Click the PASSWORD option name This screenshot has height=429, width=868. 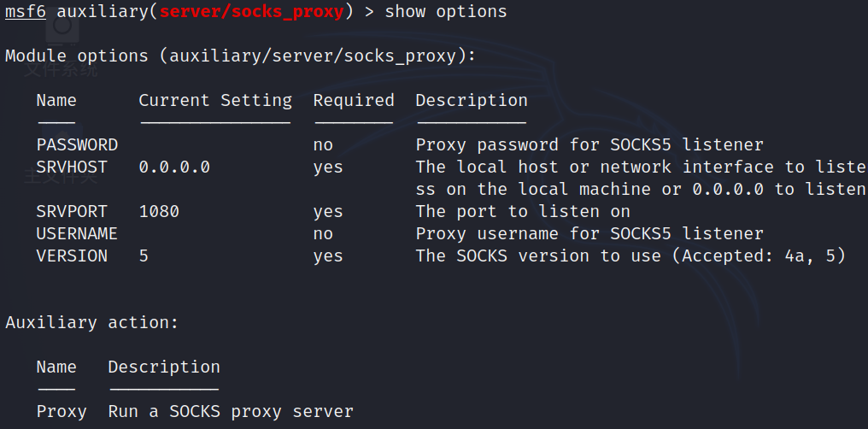[77, 144]
